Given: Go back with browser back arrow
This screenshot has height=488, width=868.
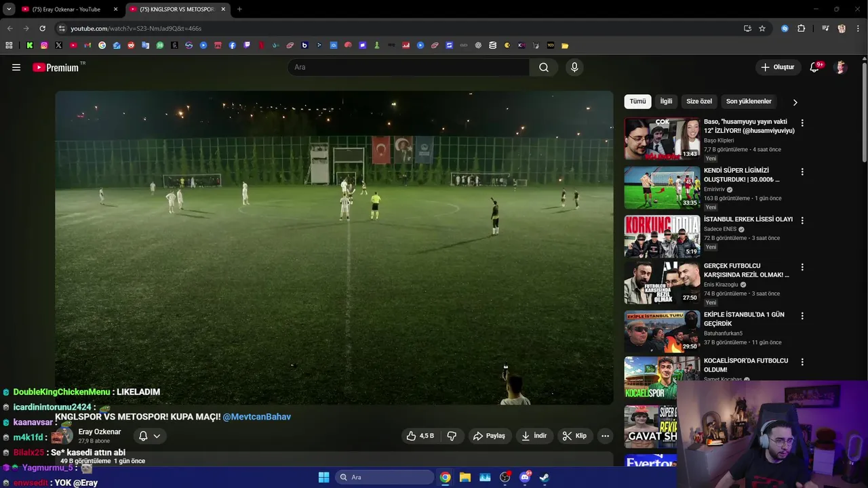Looking at the screenshot, I should [x=9, y=28].
